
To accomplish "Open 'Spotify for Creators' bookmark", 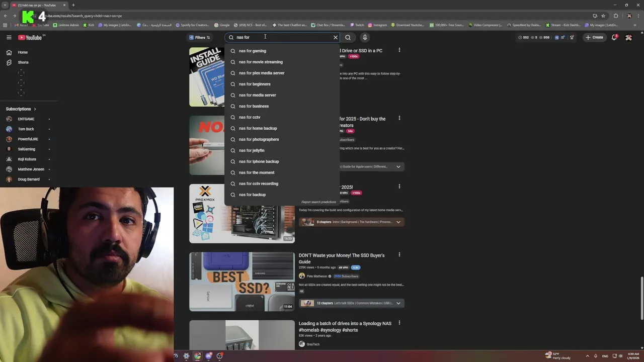I will click(192, 25).
